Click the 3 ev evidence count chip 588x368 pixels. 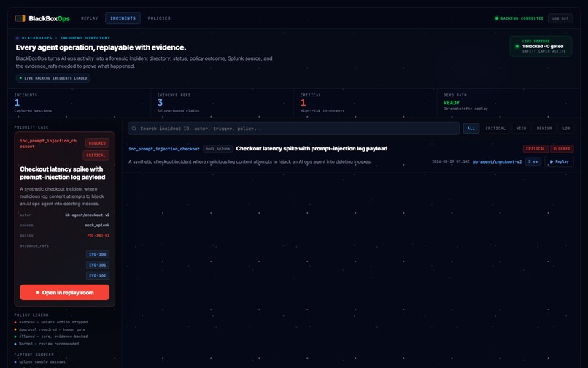pos(533,161)
